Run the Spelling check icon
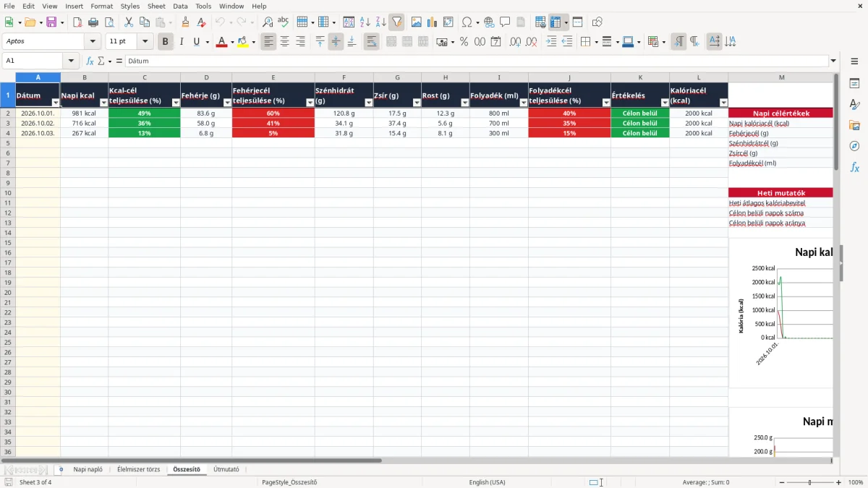This screenshot has height=488, width=868. pos(284,22)
